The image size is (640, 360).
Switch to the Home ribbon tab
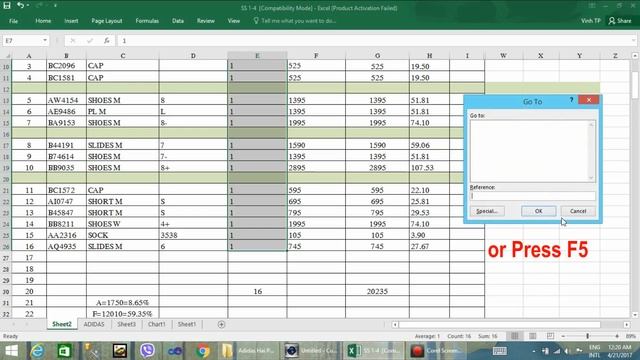[x=43, y=21]
